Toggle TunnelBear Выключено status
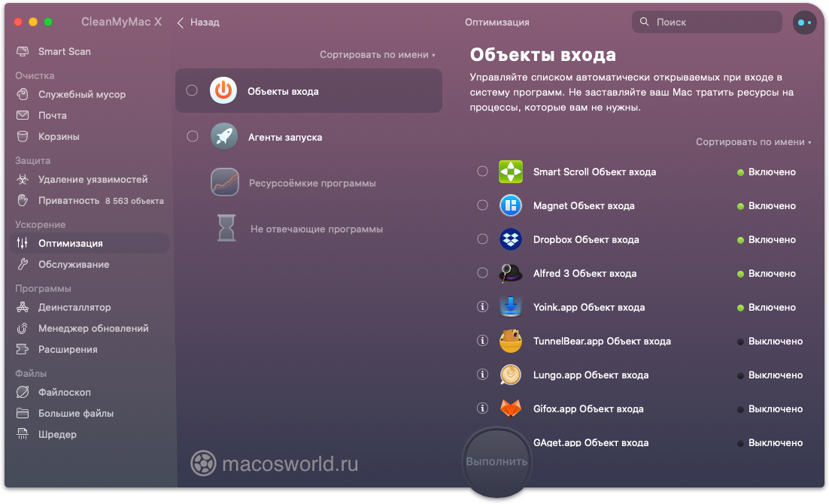The width and height of the screenshot is (829, 504). click(770, 341)
